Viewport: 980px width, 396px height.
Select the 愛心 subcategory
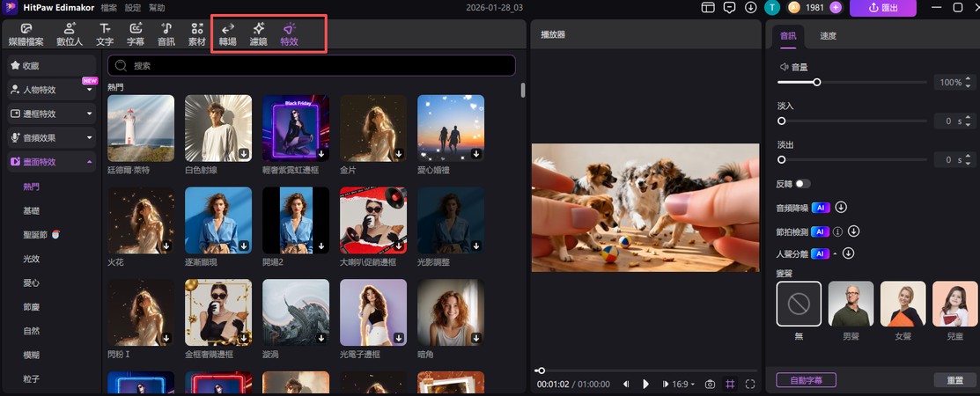point(31,282)
